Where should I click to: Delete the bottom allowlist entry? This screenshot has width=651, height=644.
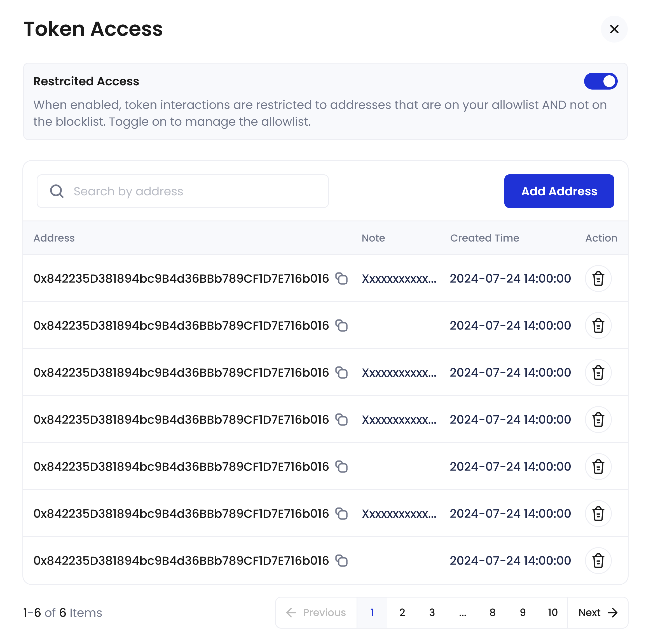[x=598, y=560]
